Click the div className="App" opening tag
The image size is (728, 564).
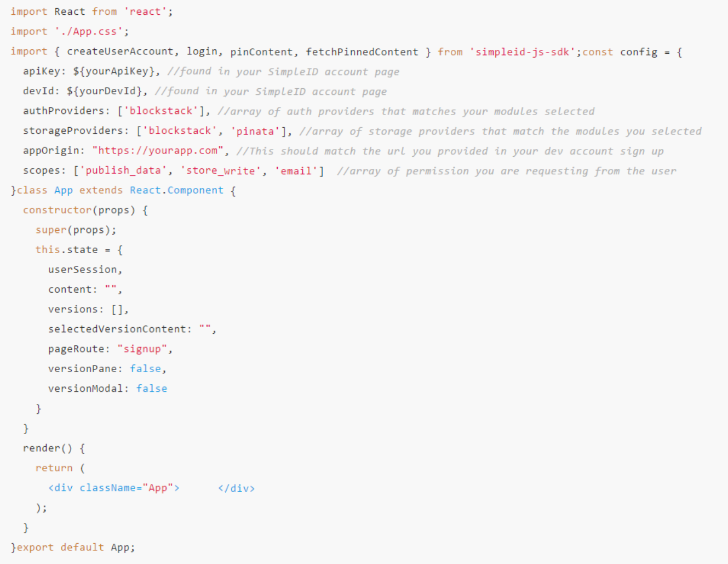pyautogui.click(x=113, y=488)
